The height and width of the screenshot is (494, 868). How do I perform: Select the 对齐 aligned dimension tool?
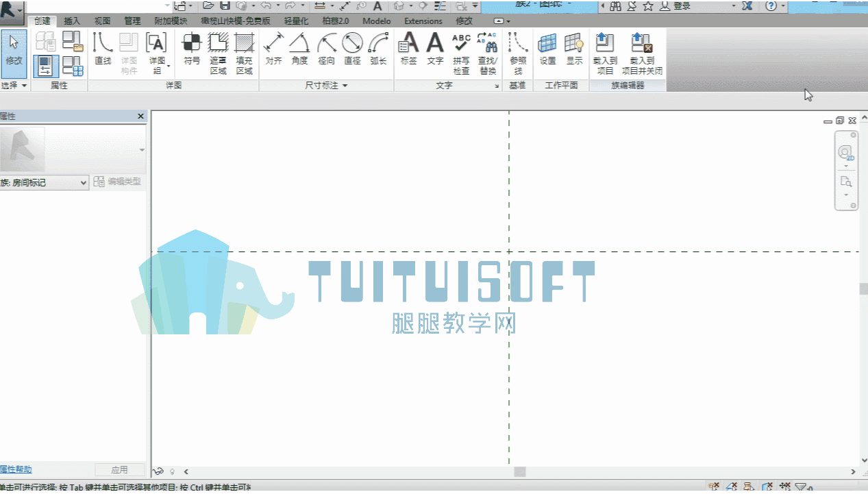[273, 49]
